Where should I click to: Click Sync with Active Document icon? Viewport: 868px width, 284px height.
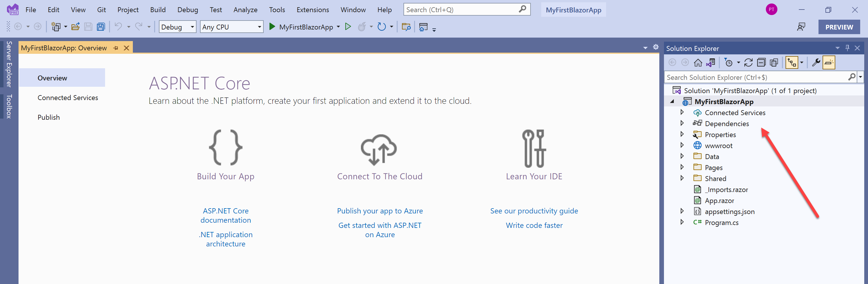(x=748, y=63)
